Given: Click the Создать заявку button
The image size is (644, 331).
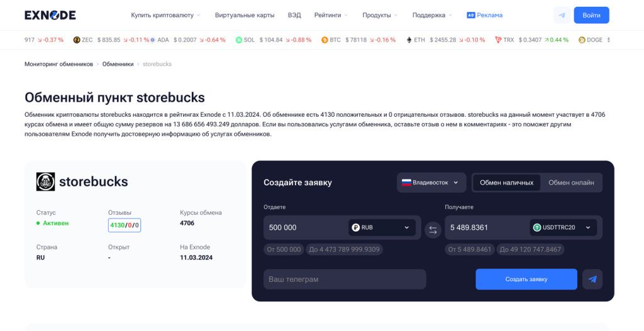Looking at the screenshot, I should tap(526, 279).
